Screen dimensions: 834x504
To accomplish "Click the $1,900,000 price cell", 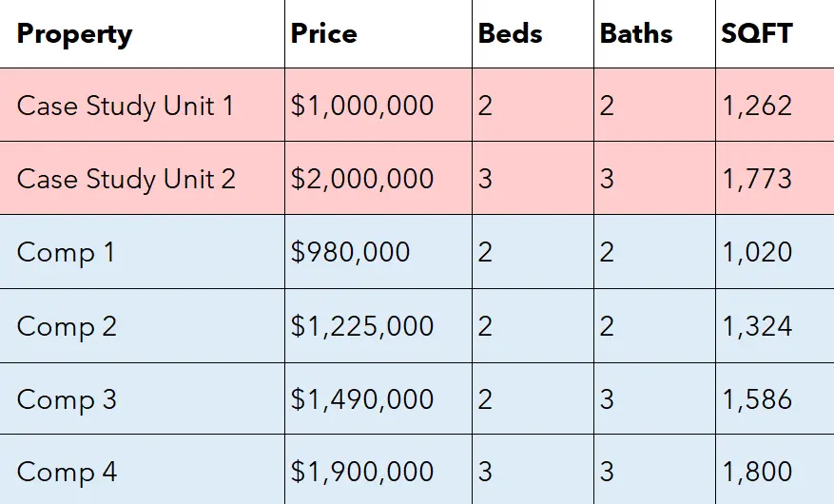I will pyautogui.click(x=362, y=472).
